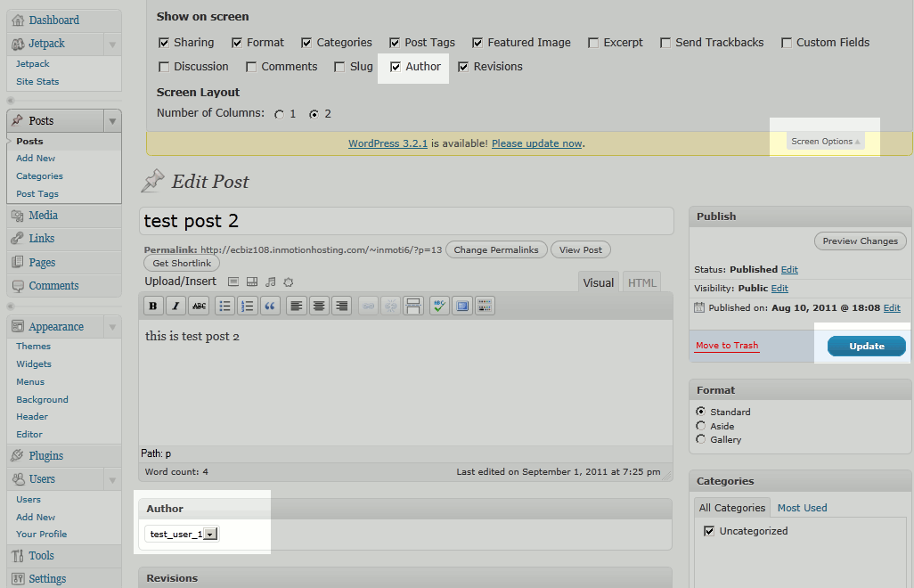
Task: Click the Update button
Action: coord(866,347)
